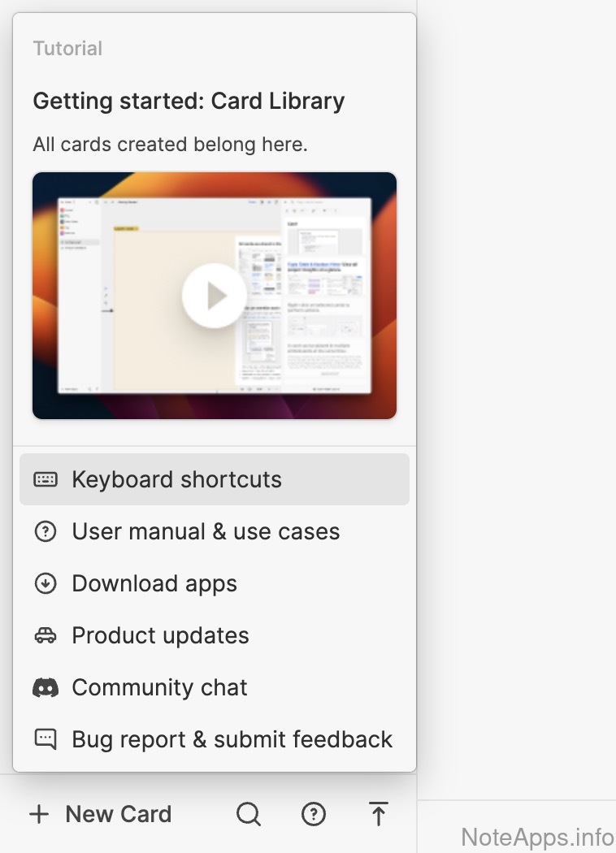Join the Community chat
Viewport: 616px width, 853px height.
click(x=159, y=687)
